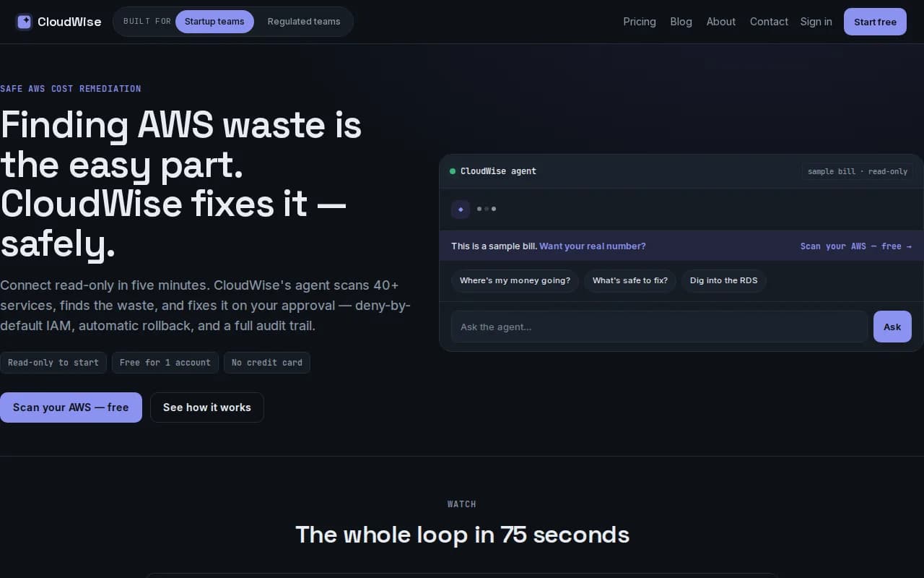The image size is (924, 578).
Task: Open the Contact page
Action: (x=769, y=22)
